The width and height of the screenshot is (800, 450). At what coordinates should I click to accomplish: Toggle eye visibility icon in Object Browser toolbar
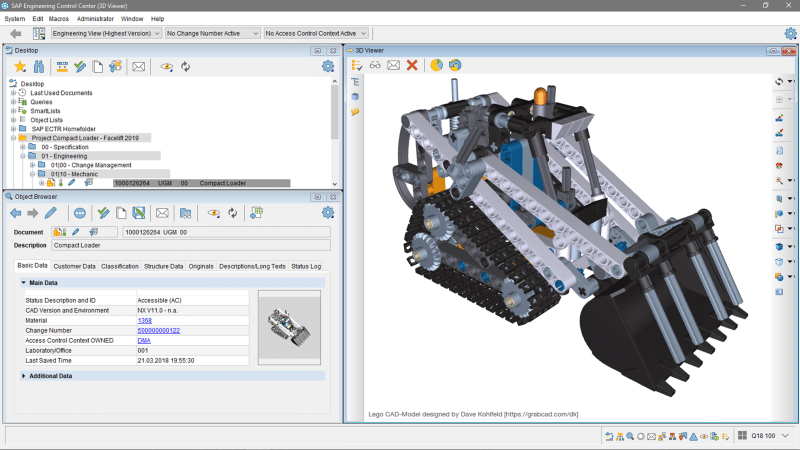click(214, 213)
